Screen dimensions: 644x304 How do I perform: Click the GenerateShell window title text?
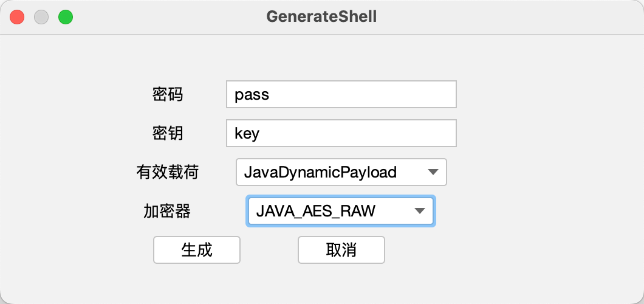(321, 17)
